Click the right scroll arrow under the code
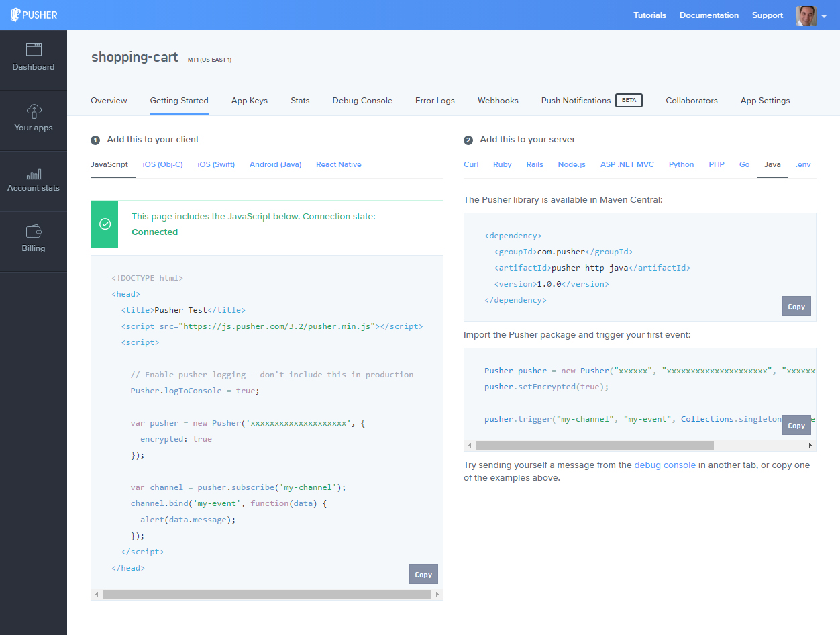The height and width of the screenshot is (635, 840). point(438,594)
